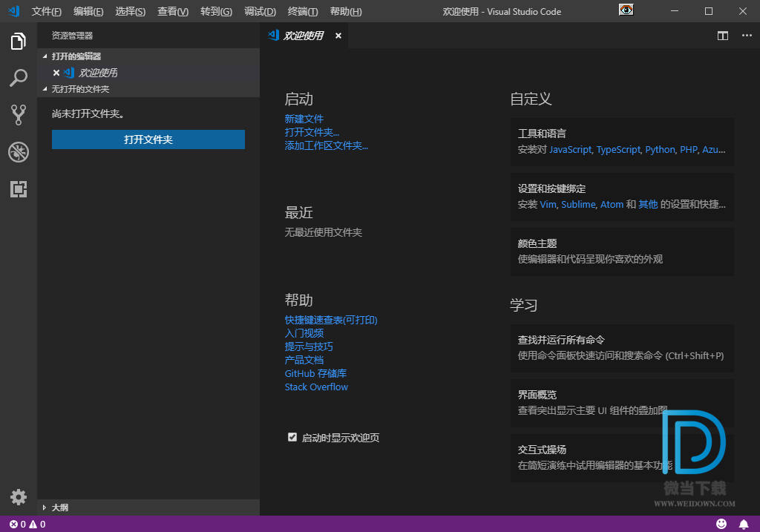The height and width of the screenshot is (532, 760).
Task: Open the 帮助(H) menu
Action: 346,12
